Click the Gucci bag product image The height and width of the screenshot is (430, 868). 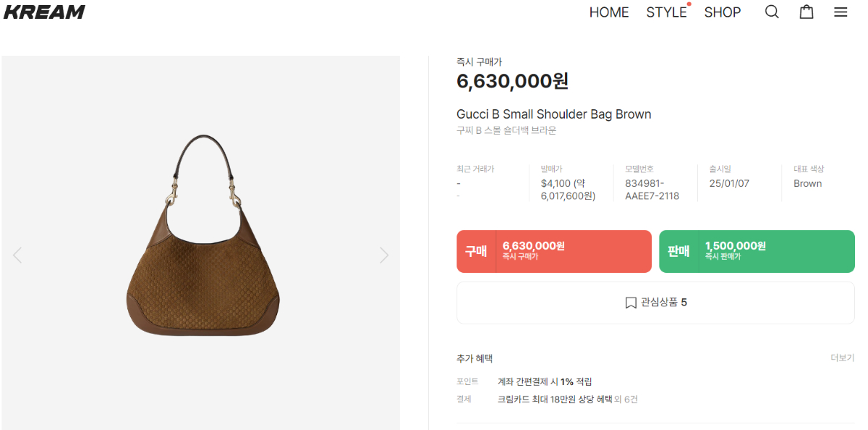pos(202,239)
